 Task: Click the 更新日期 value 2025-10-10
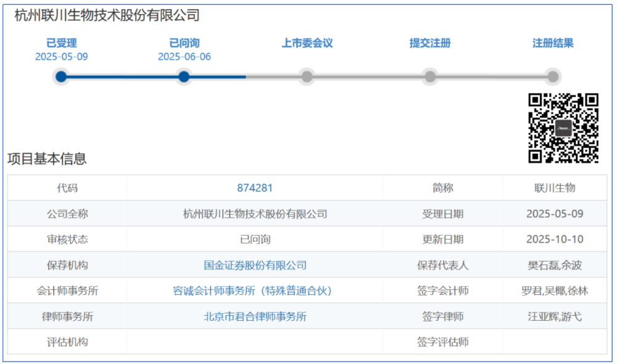pos(555,239)
